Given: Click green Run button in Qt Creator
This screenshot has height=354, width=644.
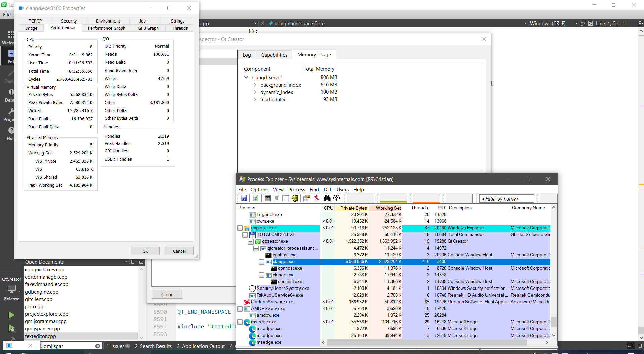Looking at the screenshot, I should (x=11, y=315).
